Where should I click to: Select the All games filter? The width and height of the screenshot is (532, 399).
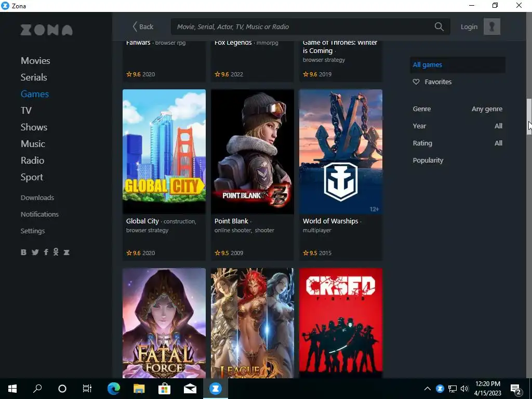click(x=457, y=65)
